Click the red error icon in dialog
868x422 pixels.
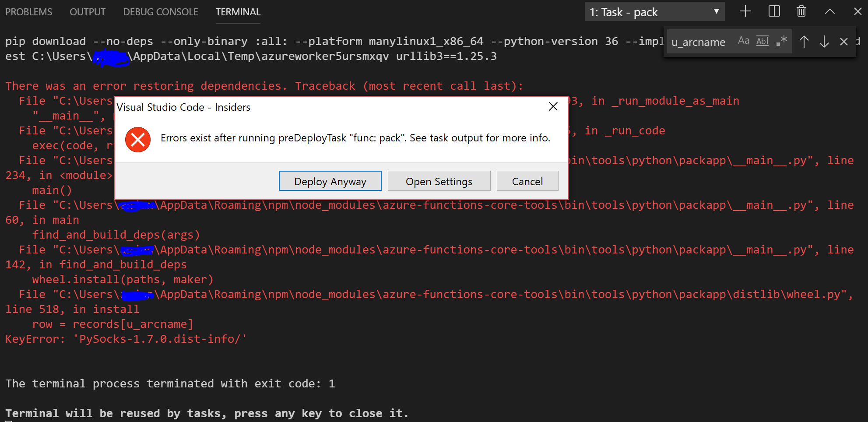click(137, 139)
